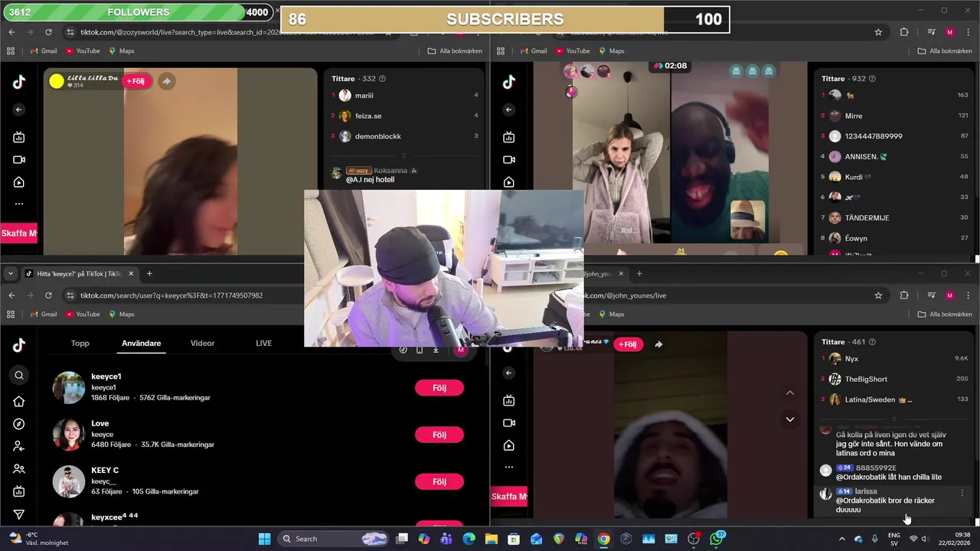Go to next live with down chevron
This screenshot has width=980, height=551.
(790, 419)
